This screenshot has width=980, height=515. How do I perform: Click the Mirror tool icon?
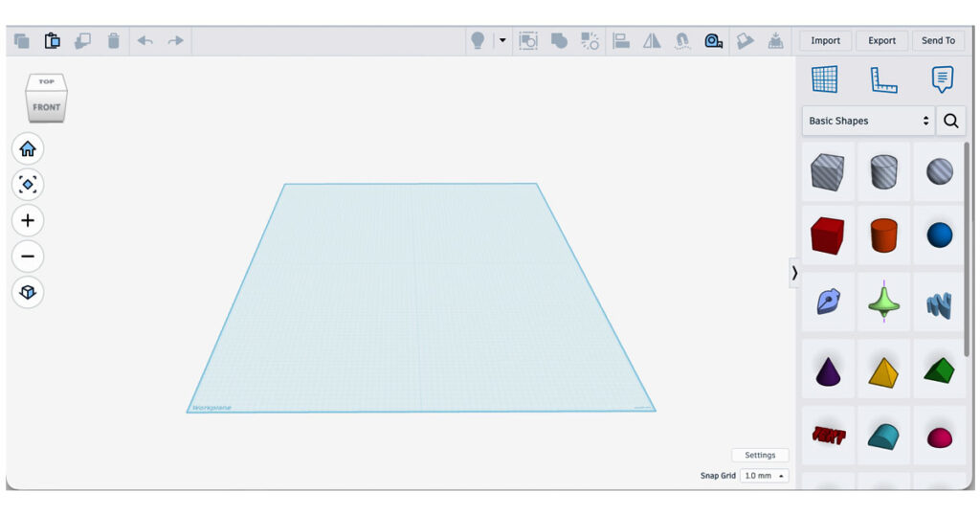tap(652, 40)
